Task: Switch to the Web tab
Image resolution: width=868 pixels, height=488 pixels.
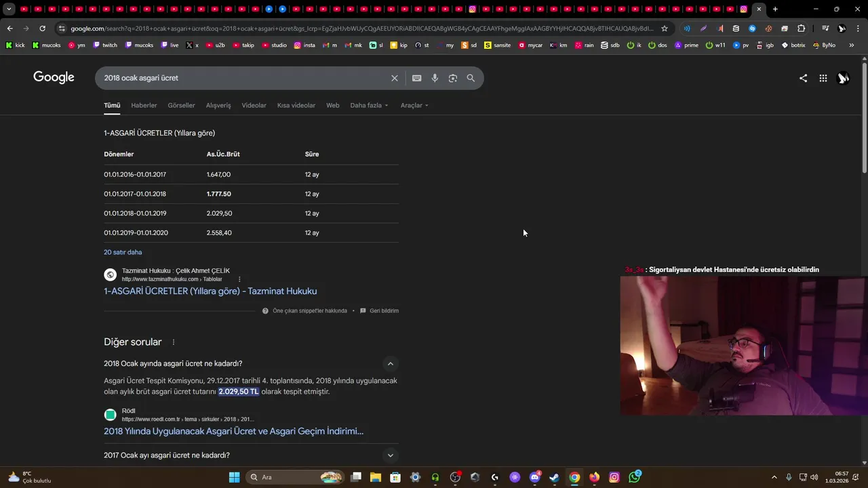Action: tap(332, 105)
